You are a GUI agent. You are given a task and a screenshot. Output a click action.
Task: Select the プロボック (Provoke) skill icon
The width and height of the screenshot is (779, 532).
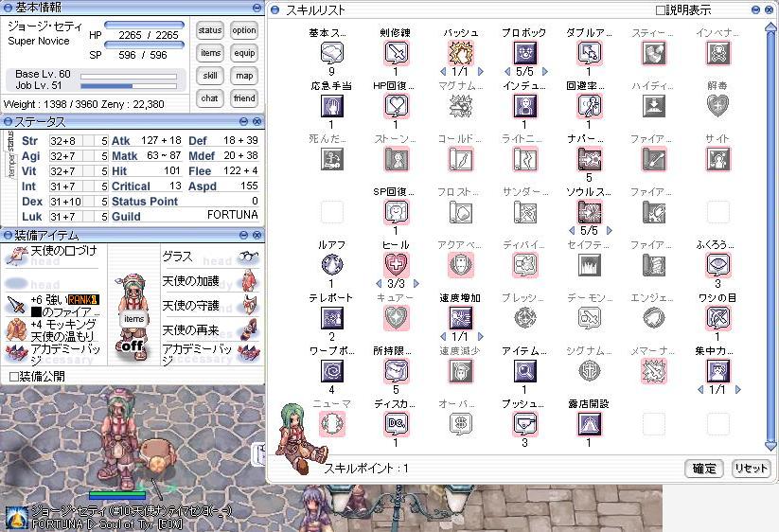point(524,53)
